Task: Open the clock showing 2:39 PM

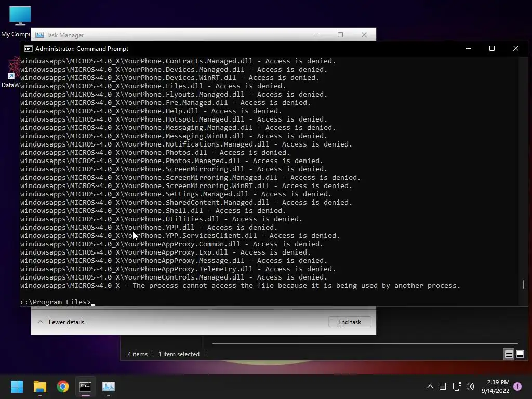Action: pos(495,387)
